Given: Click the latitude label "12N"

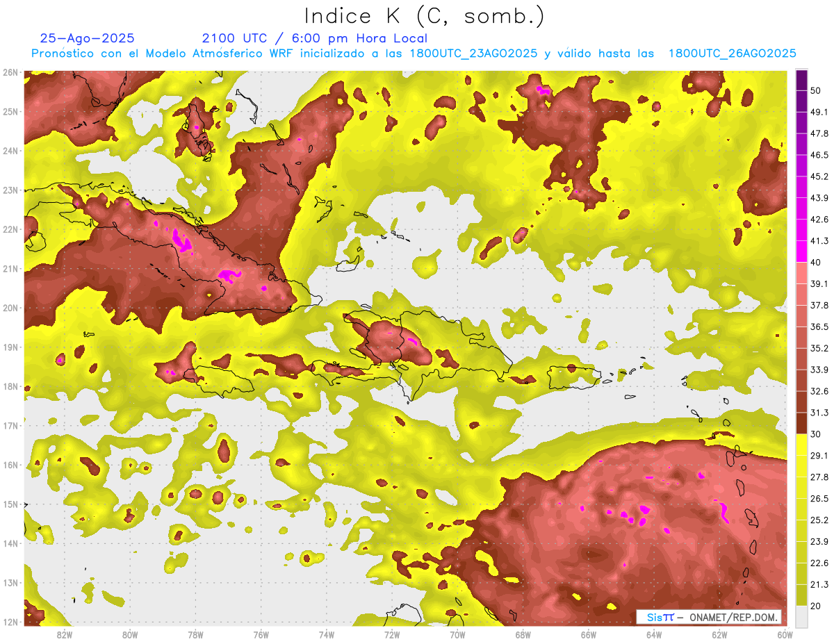Looking at the screenshot, I should pyautogui.click(x=10, y=622).
